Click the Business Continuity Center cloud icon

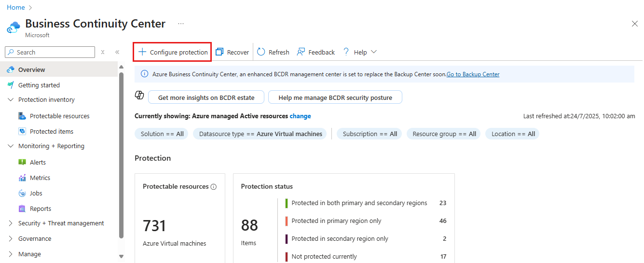pos(13,27)
